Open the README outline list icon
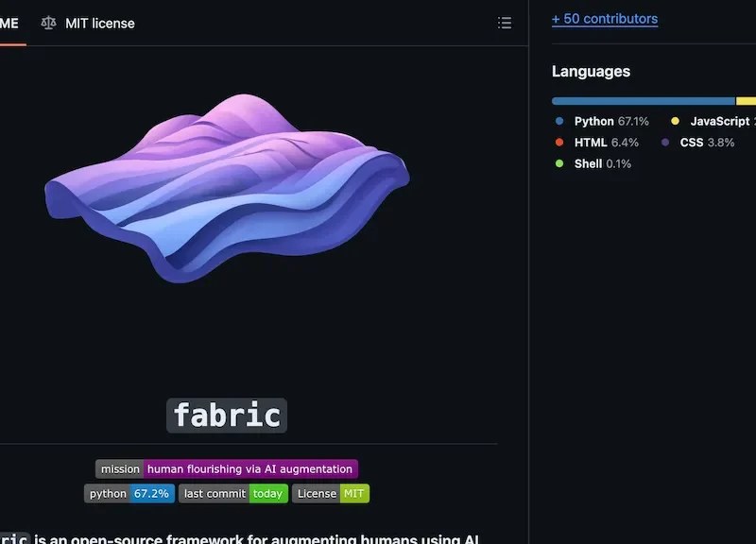 click(506, 23)
